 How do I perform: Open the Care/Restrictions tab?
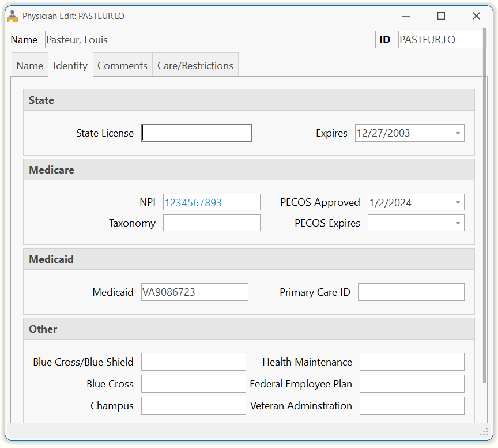click(x=195, y=66)
